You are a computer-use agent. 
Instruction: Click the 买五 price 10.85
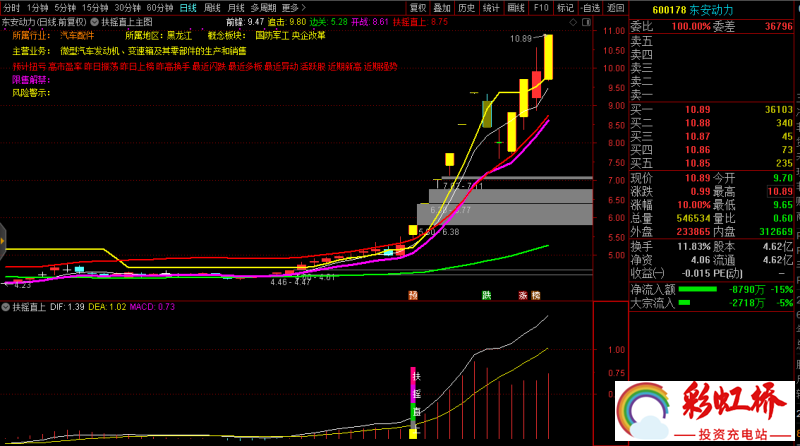(697, 163)
